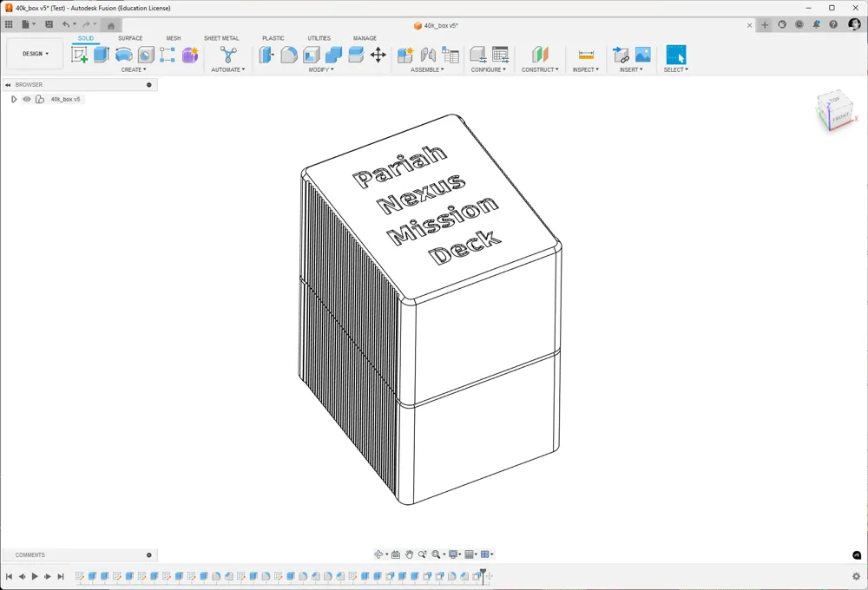Click the Save icon

click(48, 23)
